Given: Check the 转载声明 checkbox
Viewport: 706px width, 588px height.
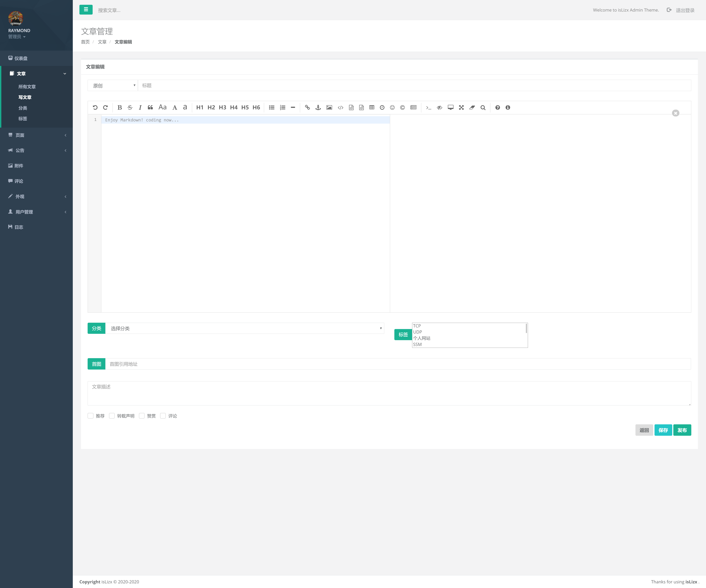Looking at the screenshot, I should pos(112,416).
